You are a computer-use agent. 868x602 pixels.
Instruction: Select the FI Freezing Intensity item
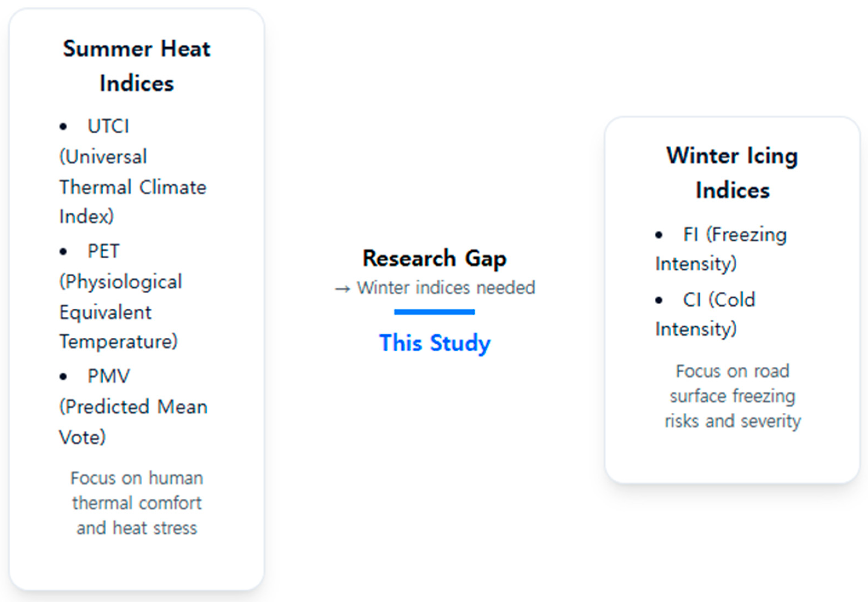(720, 249)
